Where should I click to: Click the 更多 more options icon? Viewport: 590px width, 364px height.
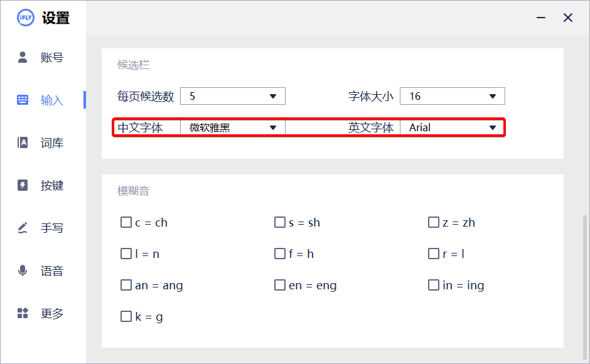23,313
